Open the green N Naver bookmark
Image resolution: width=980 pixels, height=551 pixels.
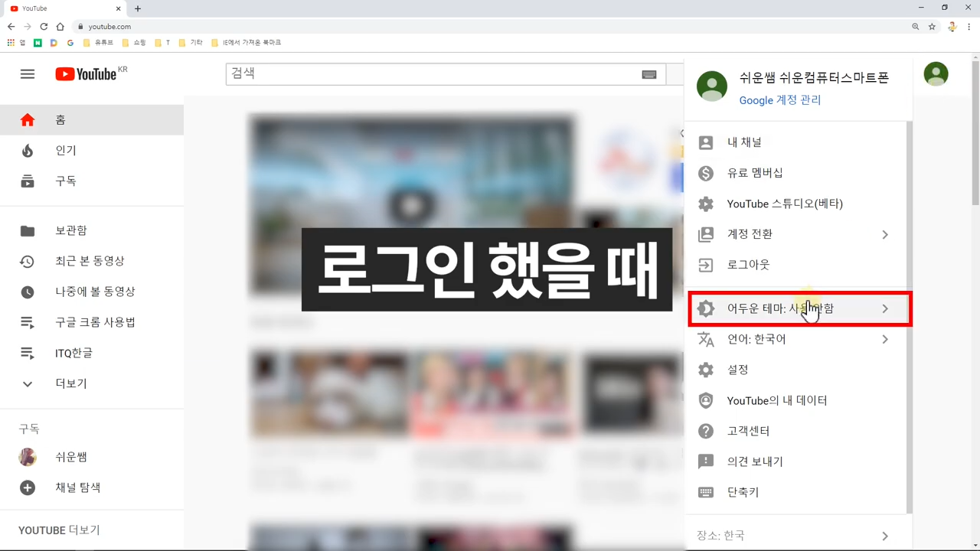tap(38, 43)
